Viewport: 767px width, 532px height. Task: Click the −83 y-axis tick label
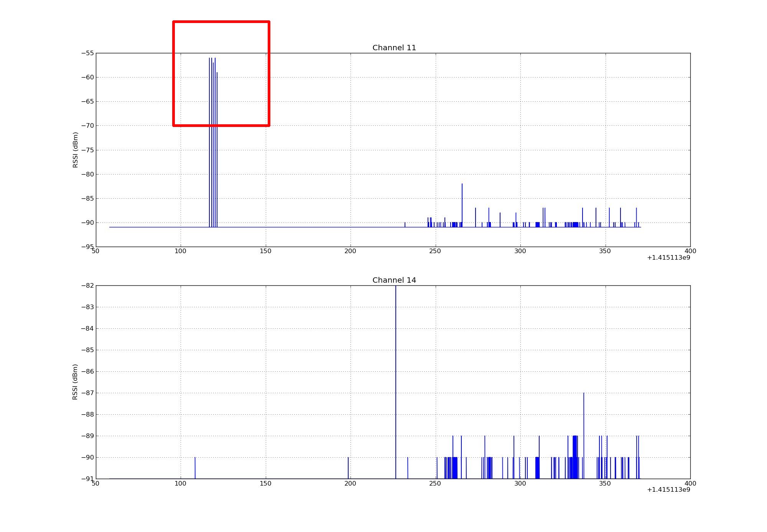(87, 307)
